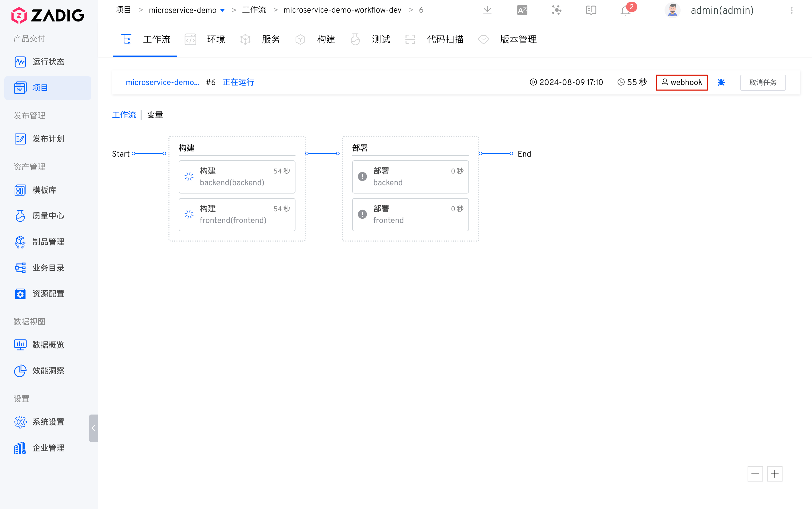Open 模板库 in the sidebar

point(48,190)
